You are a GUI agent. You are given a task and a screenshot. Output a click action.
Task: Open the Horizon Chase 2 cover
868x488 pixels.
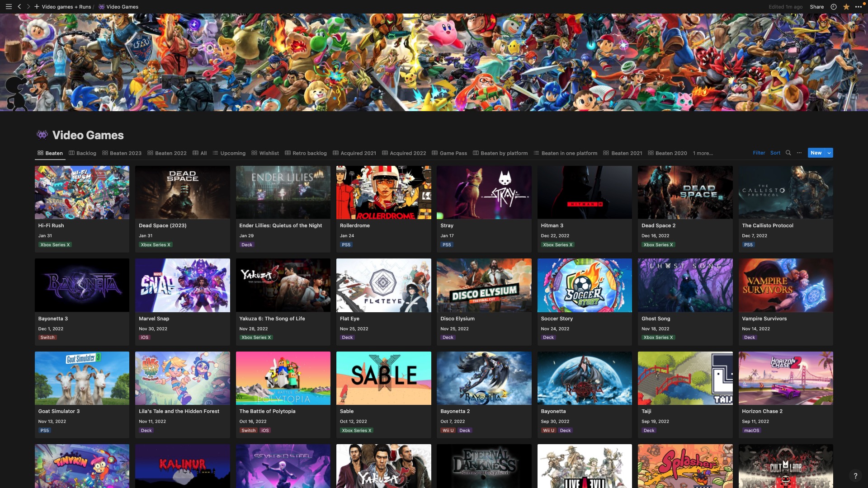(786, 378)
